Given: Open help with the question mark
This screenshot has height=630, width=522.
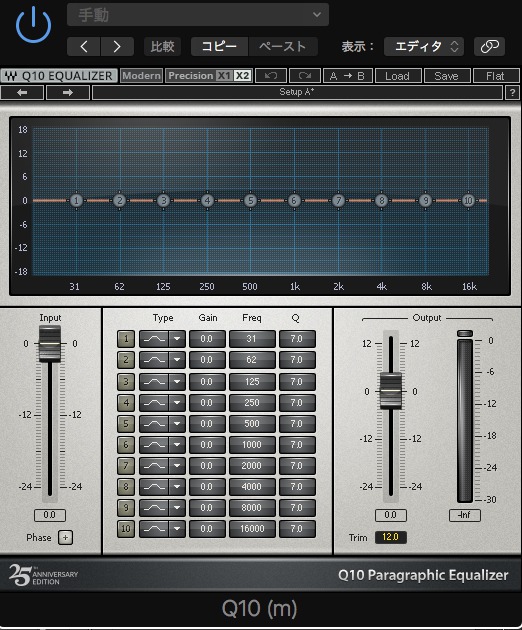Looking at the screenshot, I should [512, 93].
